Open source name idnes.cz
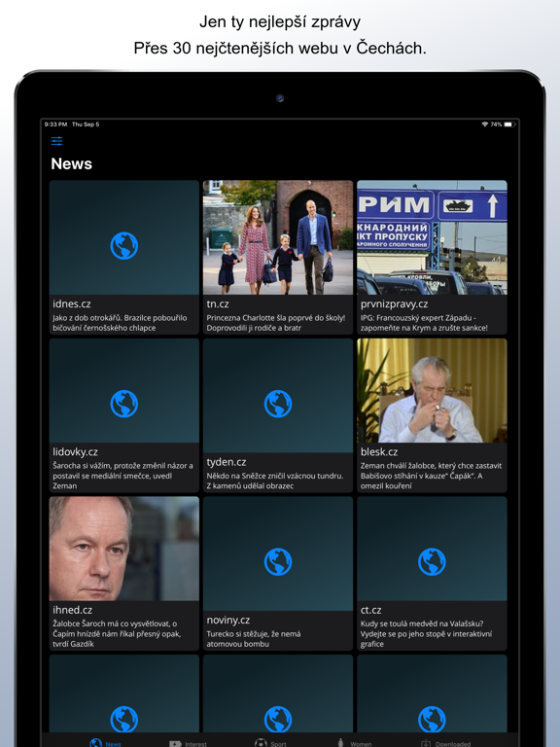Image resolution: width=560 pixels, height=747 pixels. (72, 303)
